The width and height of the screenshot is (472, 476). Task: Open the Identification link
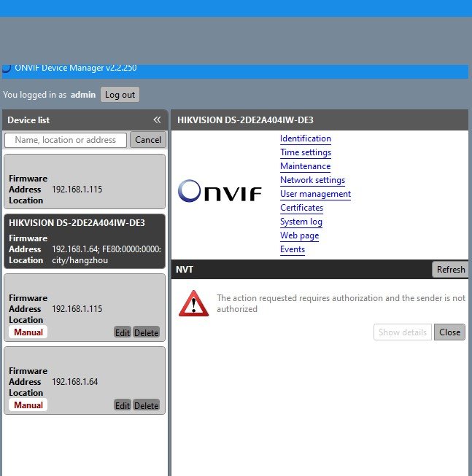tap(305, 138)
